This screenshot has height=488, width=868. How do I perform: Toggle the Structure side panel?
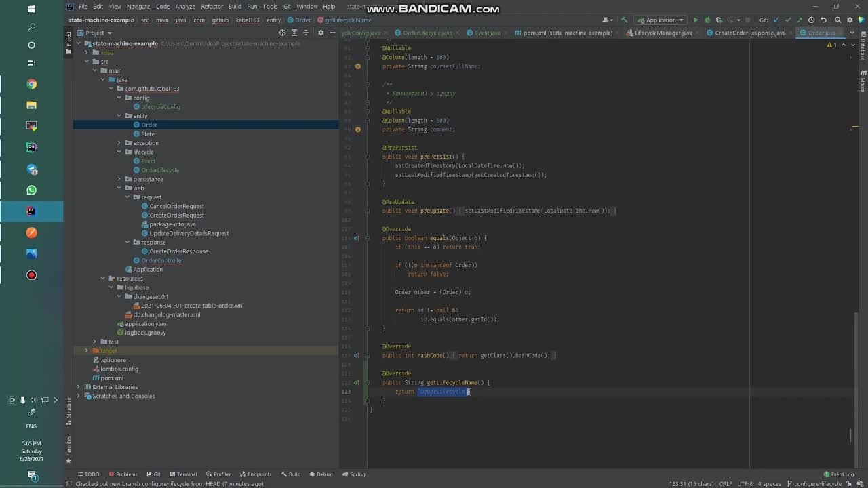pyautogui.click(x=68, y=409)
